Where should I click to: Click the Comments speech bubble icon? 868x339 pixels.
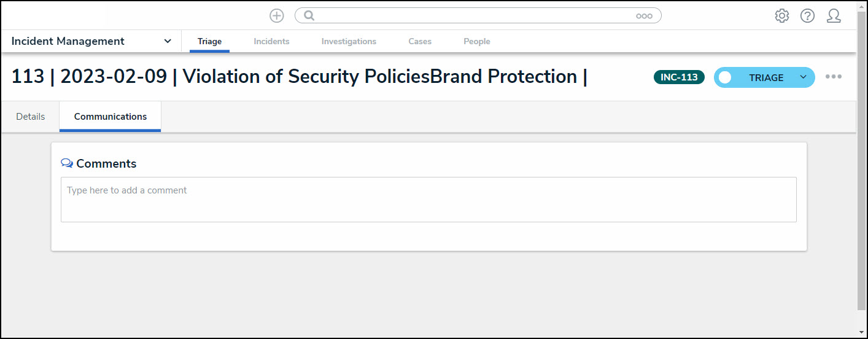(67, 163)
